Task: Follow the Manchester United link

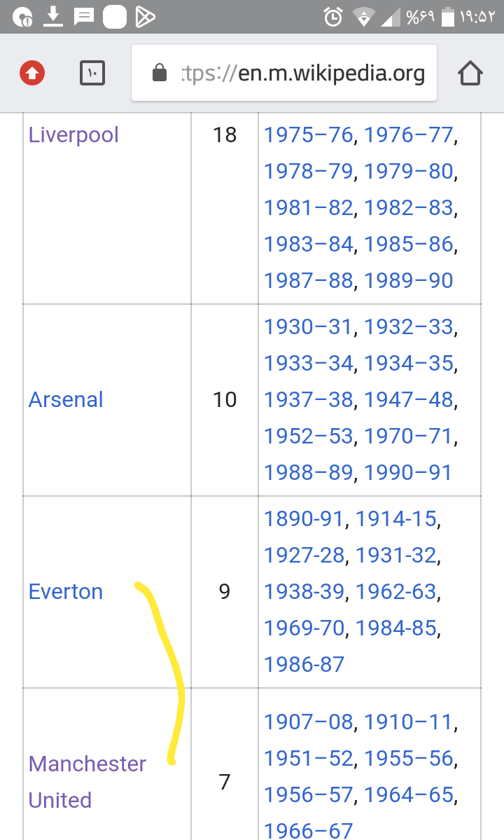Action: pyautogui.click(x=87, y=782)
